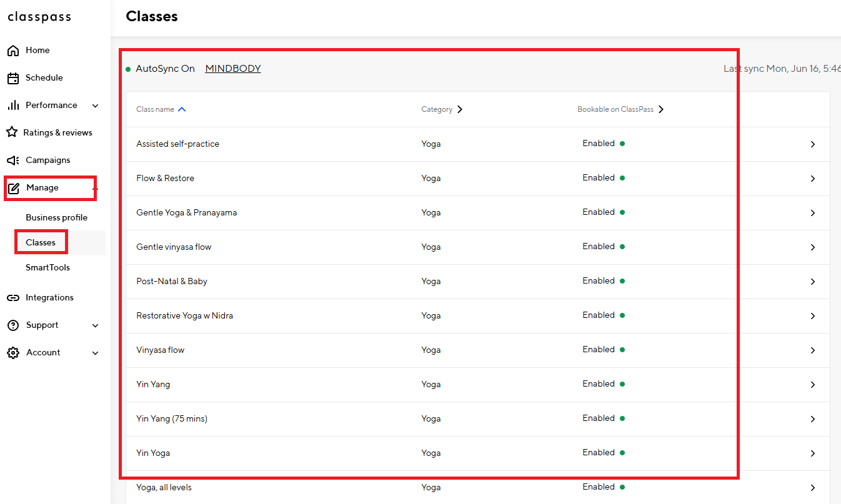Click the Home house icon in sidebar
The image size is (841, 504).
click(12, 51)
